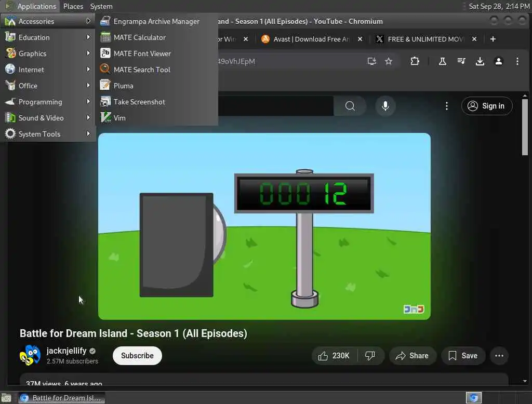Image resolution: width=532 pixels, height=404 pixels.
Task: Expand the Sound & Video submenu arrow
Action: pyautogui.click(x=88, y=118)
